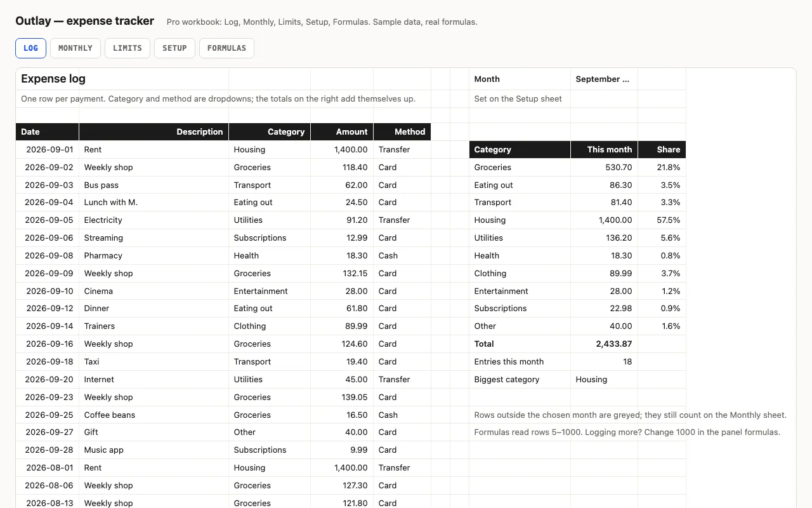Select the "Streaming" description cell

point(154,238)
